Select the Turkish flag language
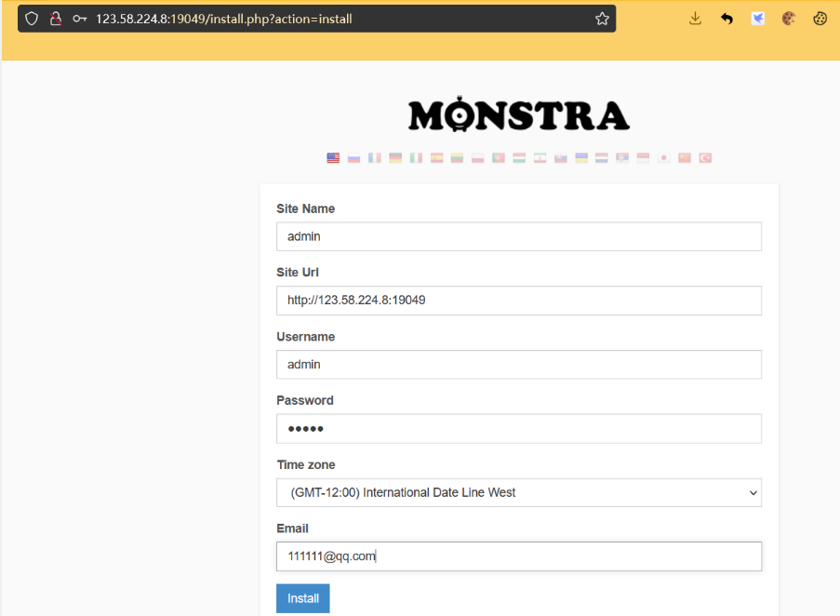The width and height of the screenshot is (840, 616). point(705,158)
